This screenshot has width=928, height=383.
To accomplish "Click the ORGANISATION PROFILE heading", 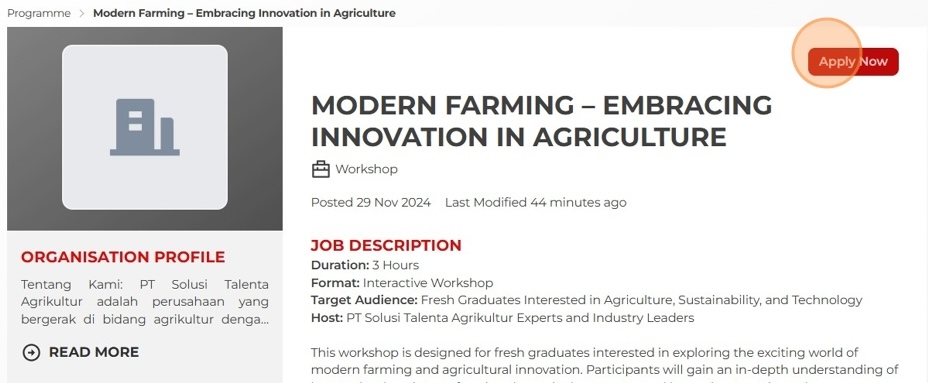I will point(123,257).
